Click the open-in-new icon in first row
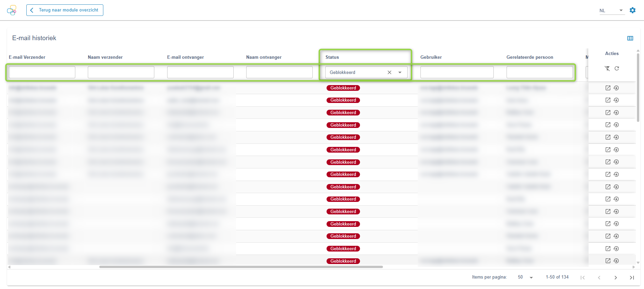644x289 pixels. tap(608, 88)
